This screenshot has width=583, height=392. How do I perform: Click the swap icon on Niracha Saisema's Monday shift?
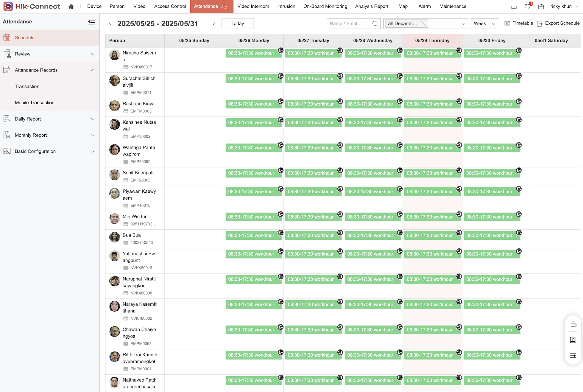click(x=280, y=50)
